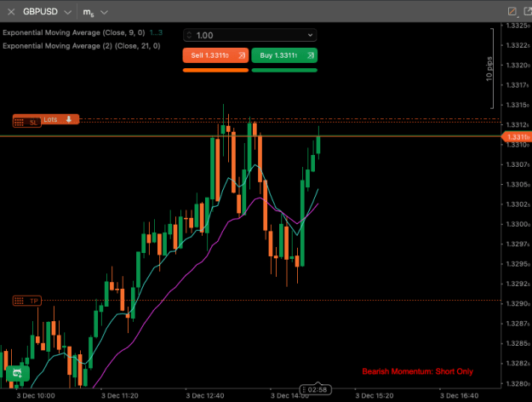
Task: Click the orange sell sentiment bar
Action: (215, 71)
